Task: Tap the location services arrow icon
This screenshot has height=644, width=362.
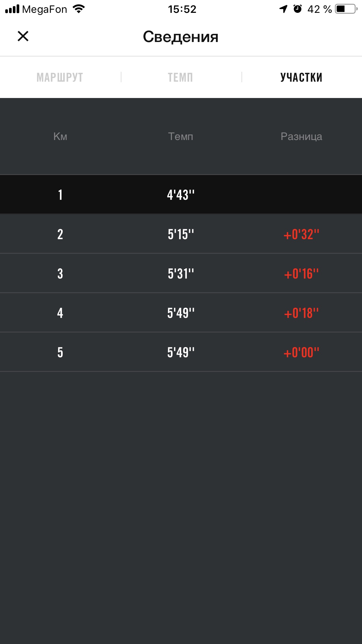Action: 283,9
